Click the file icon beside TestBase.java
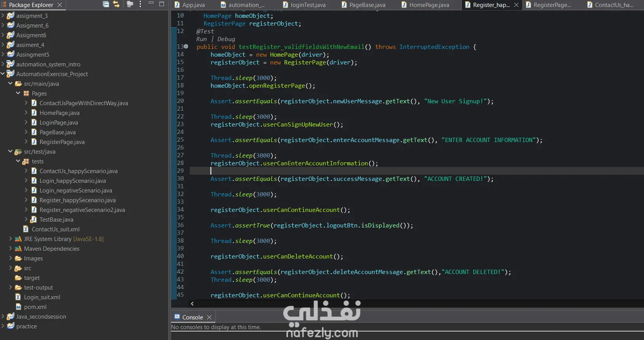644x340 pixels. (x=34, y=219)
